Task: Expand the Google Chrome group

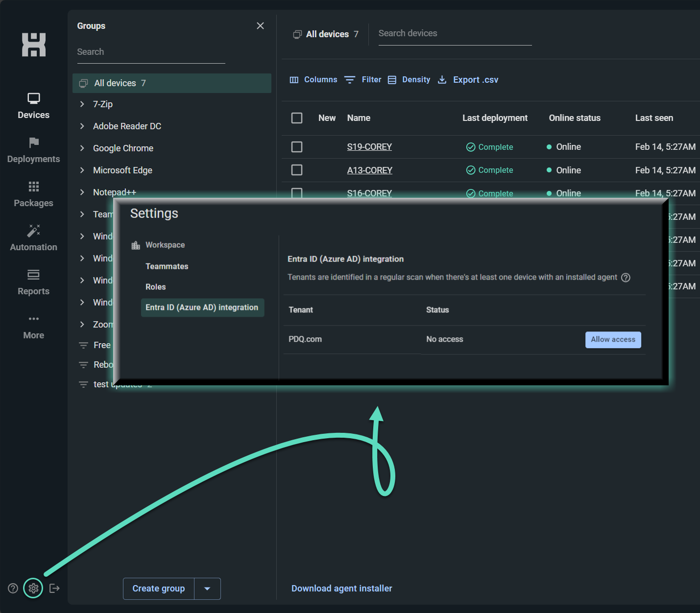Action: [x=82, y=148]
